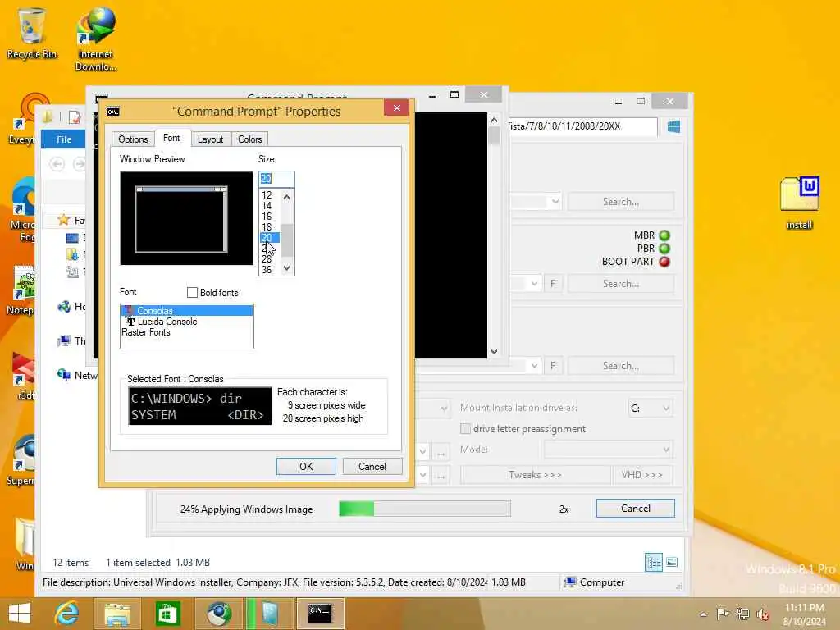Switch to the Font tab
Screen dimensions: 840x630
171,138
